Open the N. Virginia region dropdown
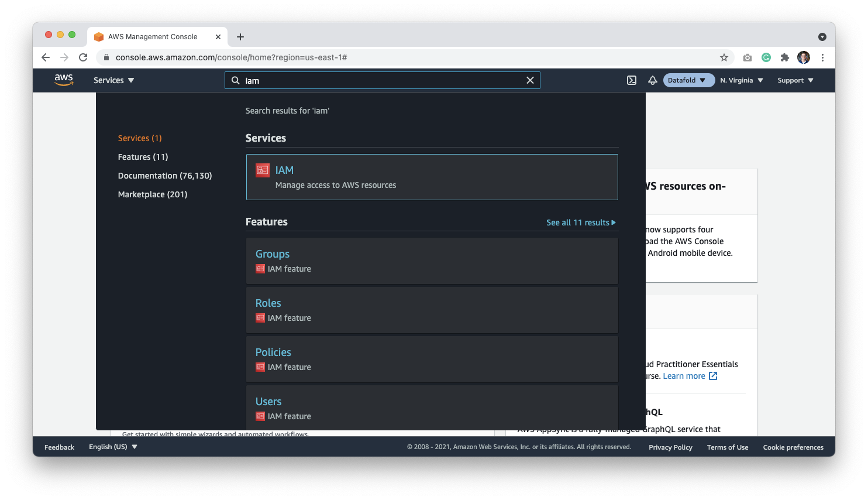 tap(742, 80)
